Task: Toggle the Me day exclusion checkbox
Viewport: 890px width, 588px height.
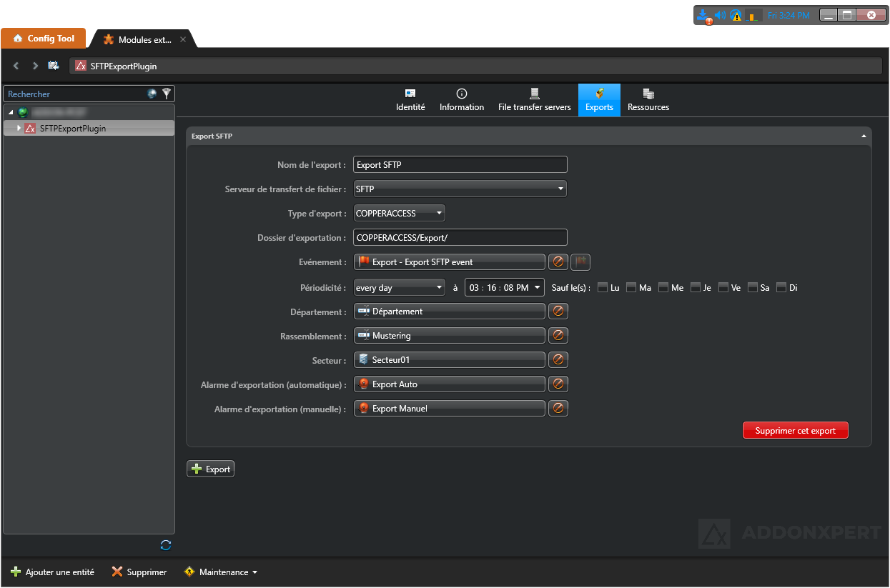Action: pyautogui.click(x=663, y=287)
